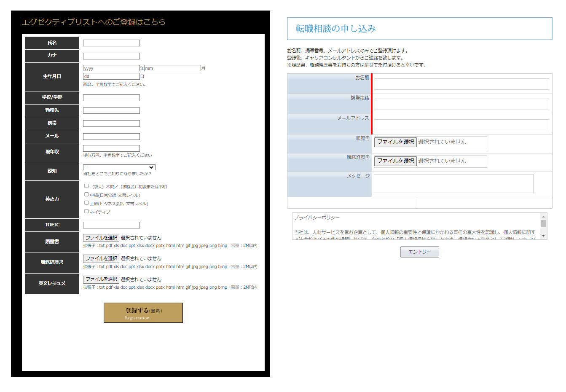The height and width of the screenshot is (392, 566).
Task: Open the 認知 dropdown list
Action: pos(119,167)
